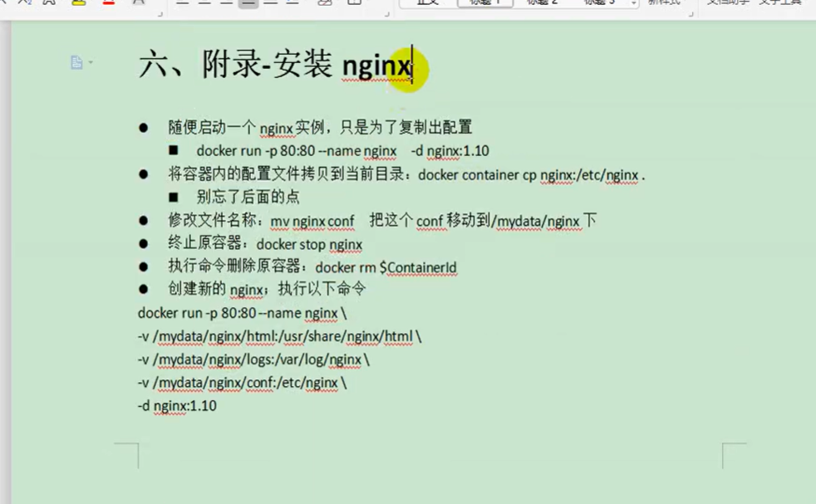Open the font group dialog launcher

coord(160,14)
